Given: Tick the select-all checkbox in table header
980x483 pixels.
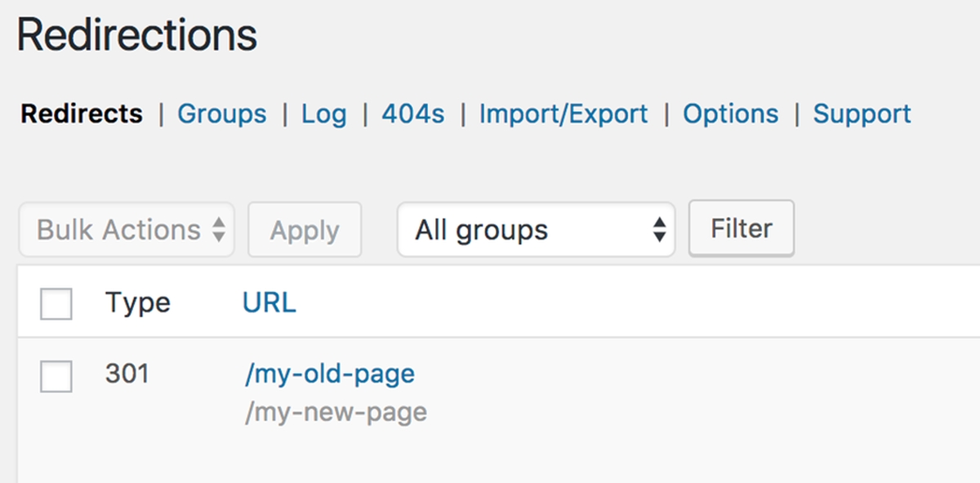Looking at the screenshot, I should [56, 304].
